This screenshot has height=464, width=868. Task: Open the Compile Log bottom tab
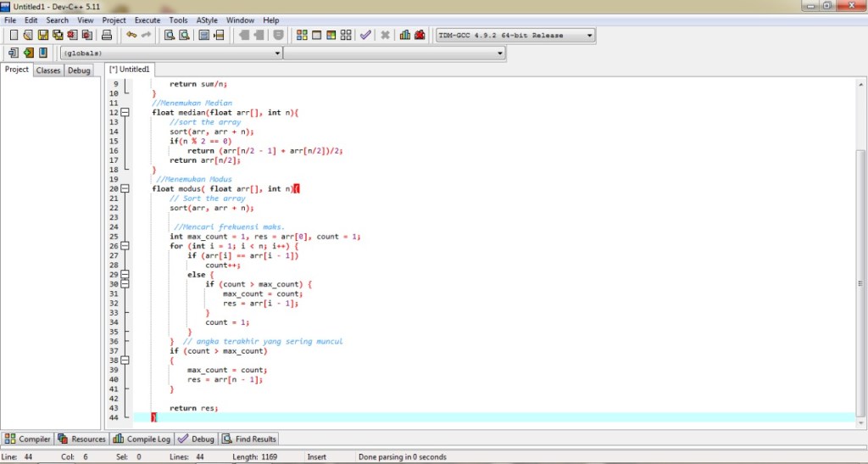(142, 439)
